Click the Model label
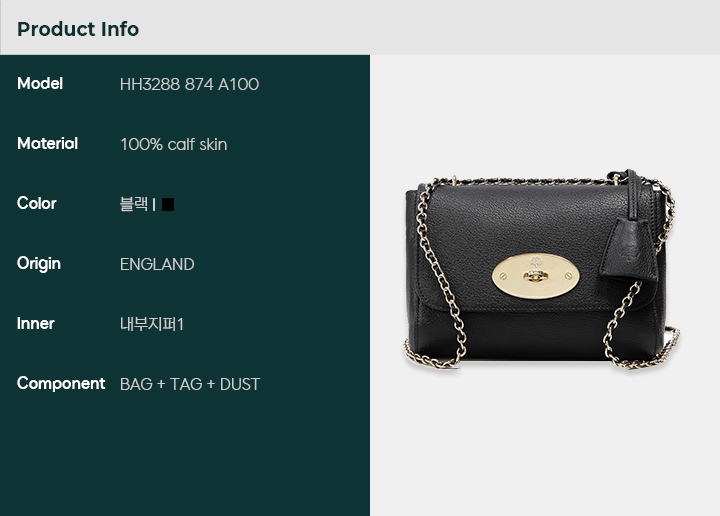 click(x=40, y=84)
